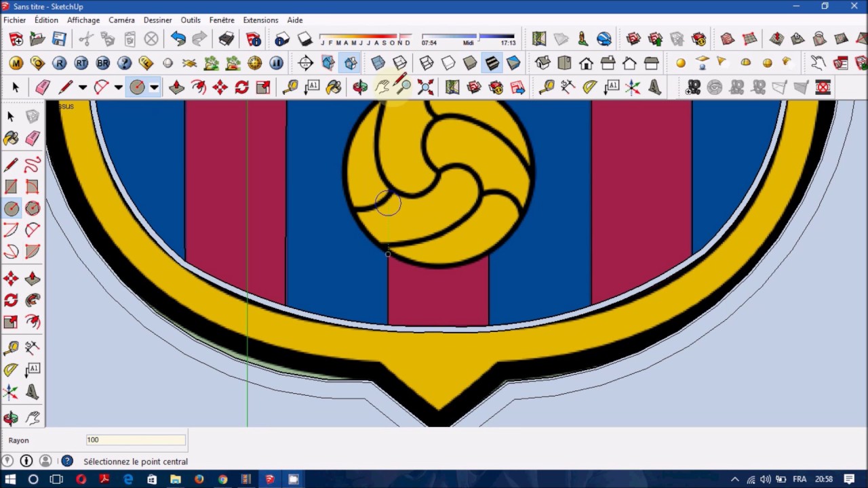
Task: Click the blue RT round button
Action: 81,63
